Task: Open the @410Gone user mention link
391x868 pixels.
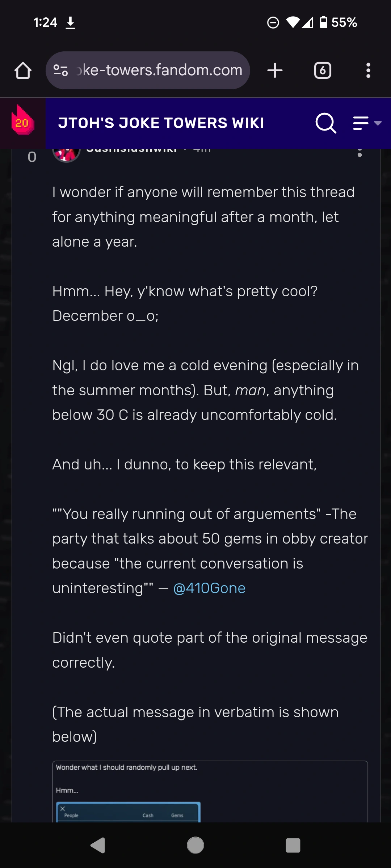Action: (209, 588)
